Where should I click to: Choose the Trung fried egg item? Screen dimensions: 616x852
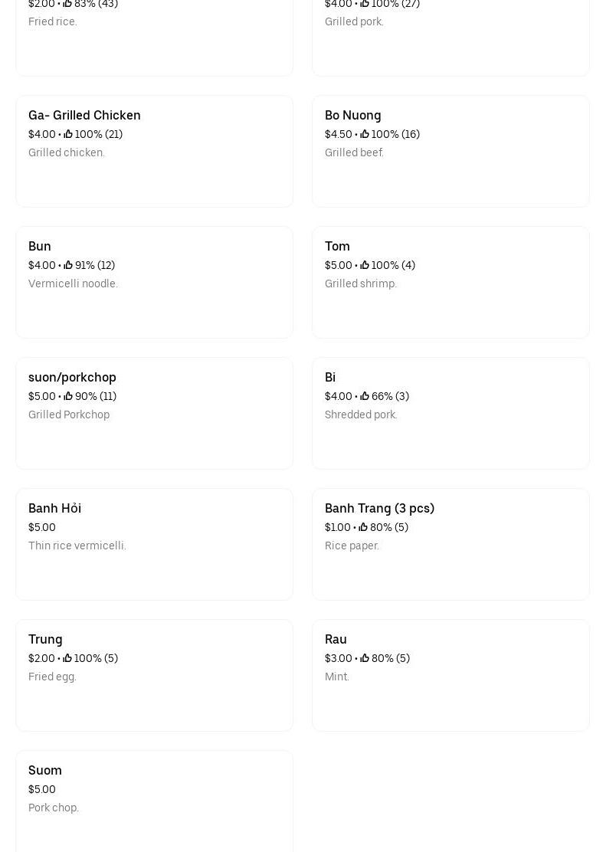pyautogui.click(x=154, y=675)
